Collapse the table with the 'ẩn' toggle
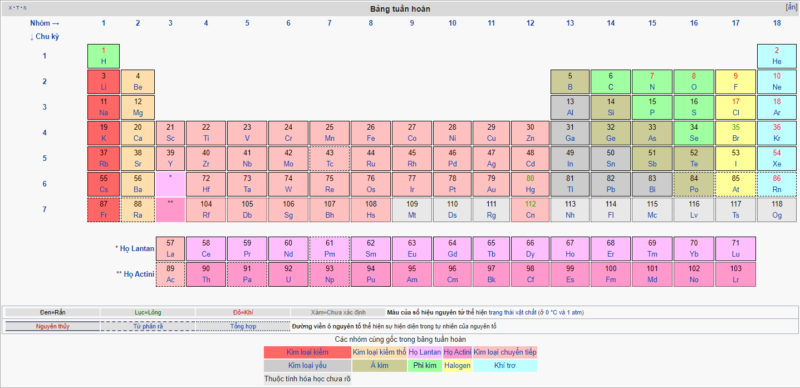 point(791,8)
